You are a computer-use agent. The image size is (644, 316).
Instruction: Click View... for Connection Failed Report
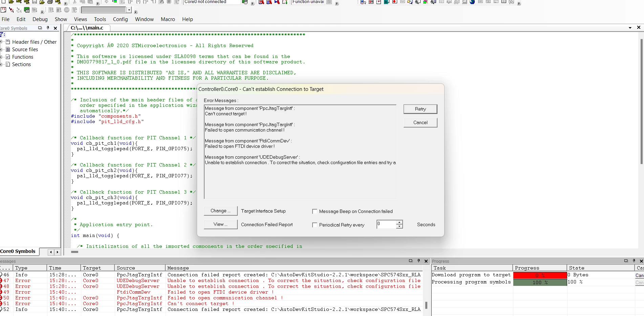coord(220,224)
